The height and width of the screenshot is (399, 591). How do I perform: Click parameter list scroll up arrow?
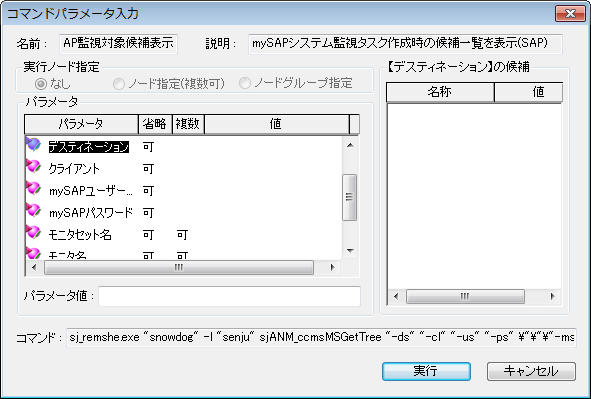[x=350, y=145]
